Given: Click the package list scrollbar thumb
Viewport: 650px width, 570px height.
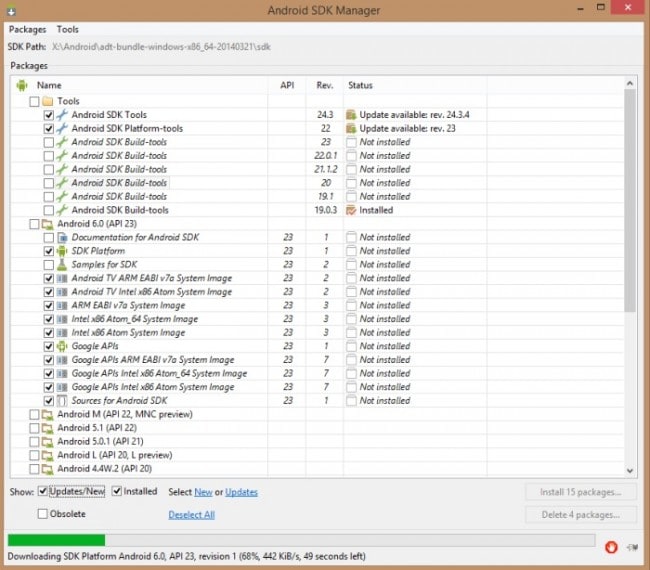Looking at the screenshot, I should tap(630, 201).
